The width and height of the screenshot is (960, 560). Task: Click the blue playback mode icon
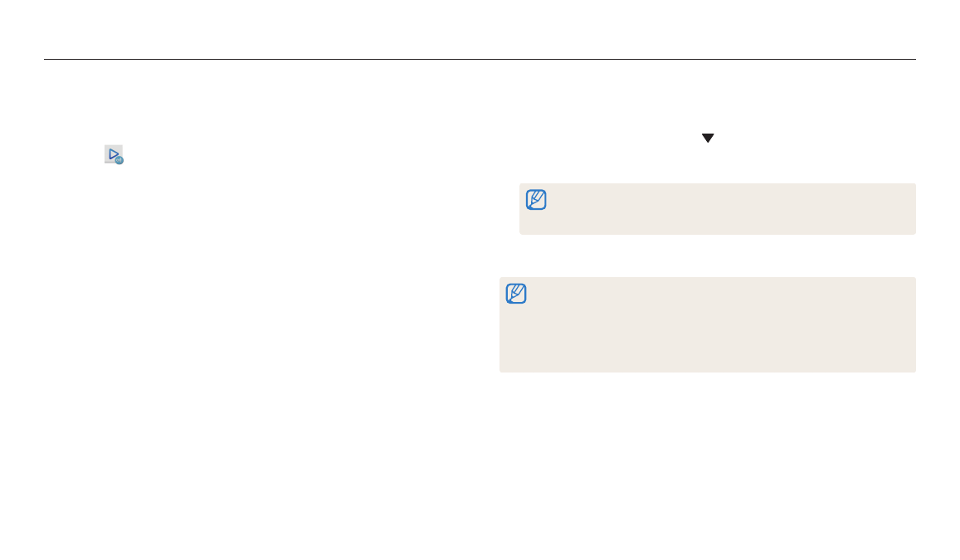114,154
